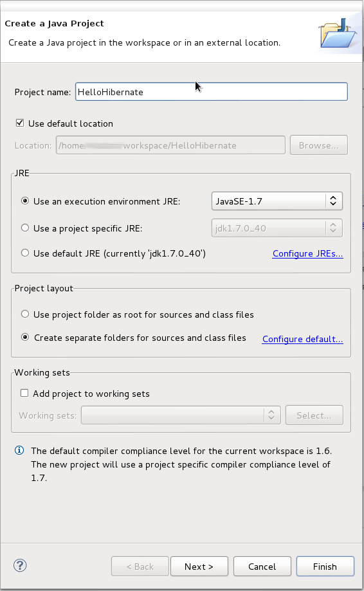Click the help question mark icon

point(20,565)
